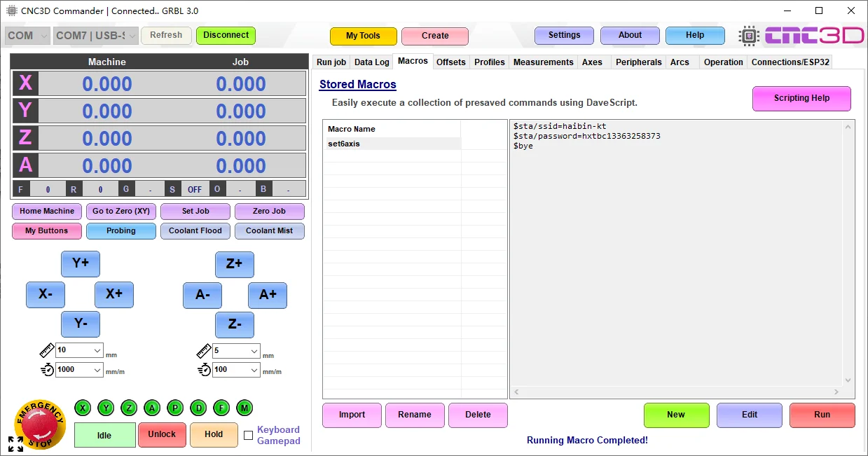The width and height of the screenshot is (868, 456).
Task: Click the Stored Macros heading link
Action: (x=358, y=84)
